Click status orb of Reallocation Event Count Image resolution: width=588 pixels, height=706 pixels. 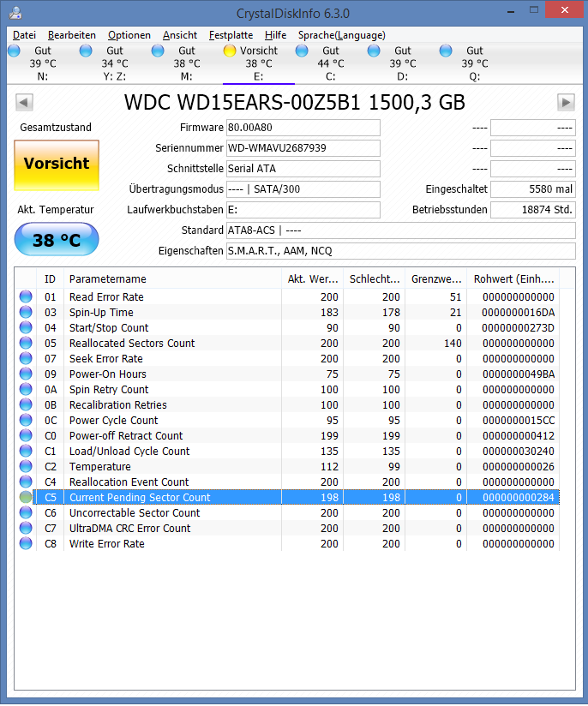[x=26, y=482]
